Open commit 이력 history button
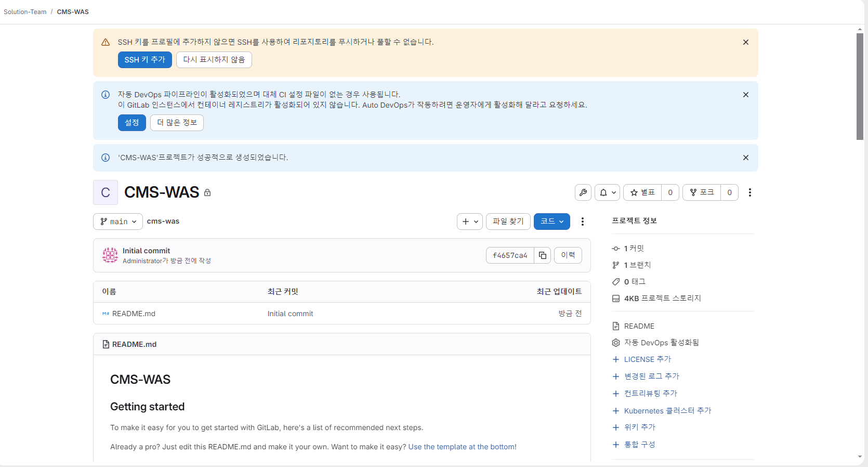This screenshot has width=868, height=467. point(568,255)
